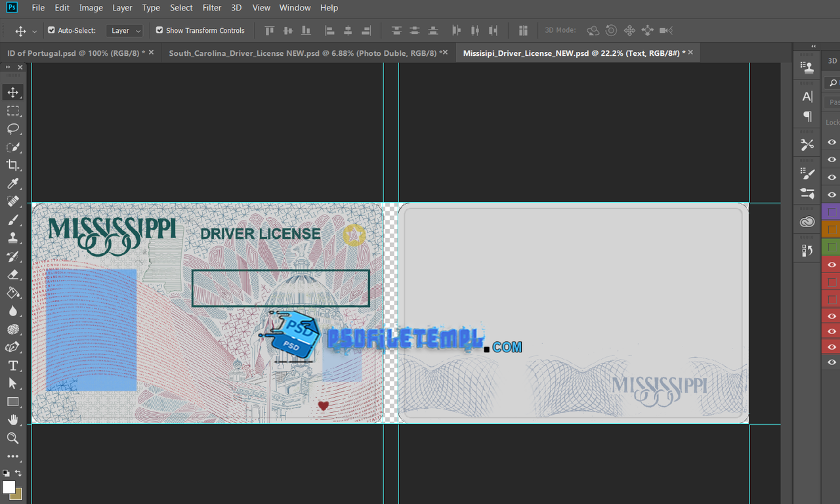Open the Auto-Select Layer dropdown
Screen dimensions: 840x504
[x=125, y=30]
